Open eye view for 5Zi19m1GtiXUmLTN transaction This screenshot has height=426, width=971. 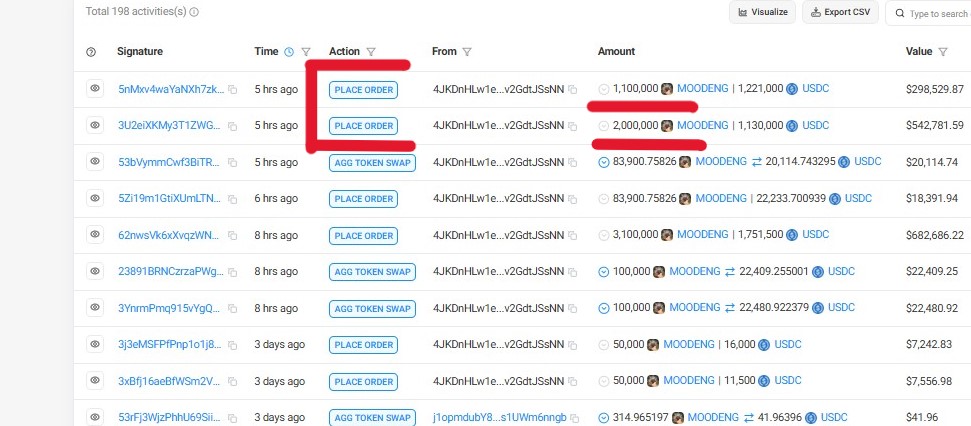(95, 198)
